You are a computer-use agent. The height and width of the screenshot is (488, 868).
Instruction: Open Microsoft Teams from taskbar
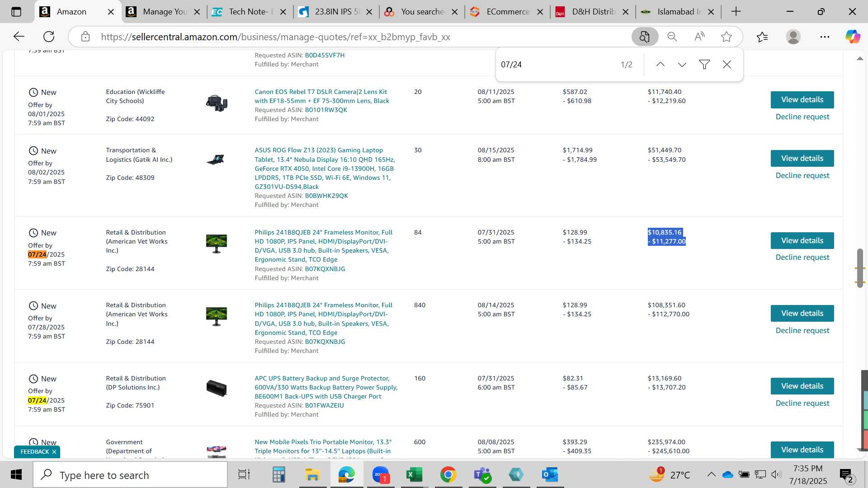(x=482, y=474)
